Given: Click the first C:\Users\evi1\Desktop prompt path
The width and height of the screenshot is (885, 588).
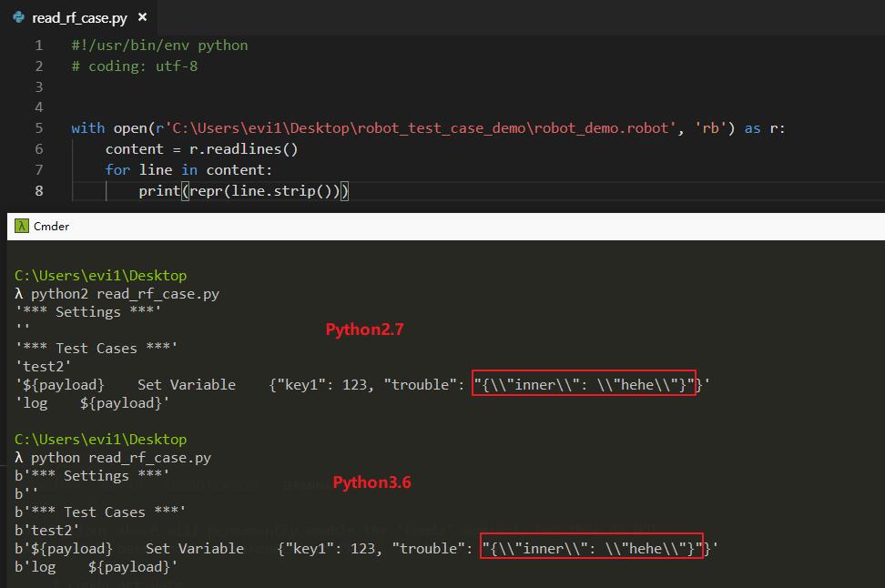Looking at the screenshot, I should point(100,276).
